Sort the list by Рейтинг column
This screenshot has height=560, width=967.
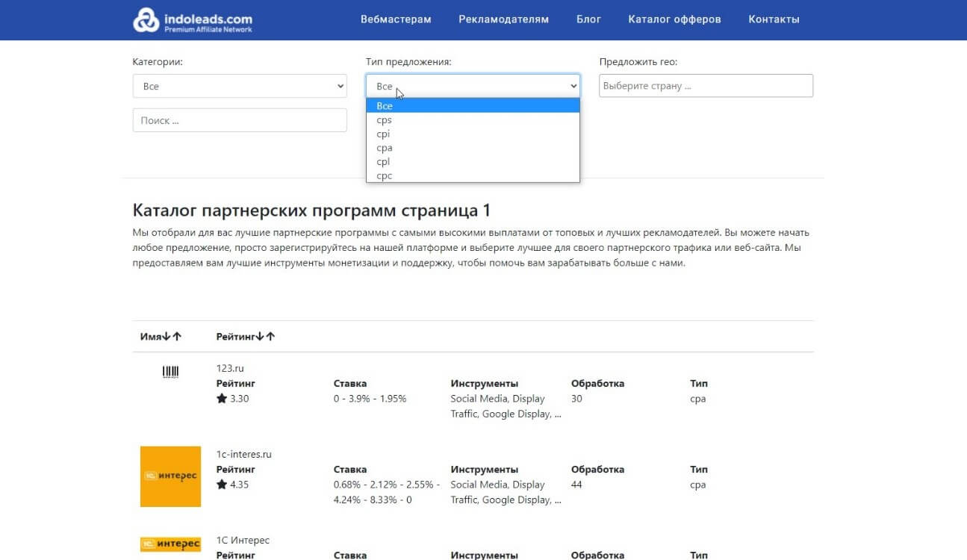click(246, 337)
